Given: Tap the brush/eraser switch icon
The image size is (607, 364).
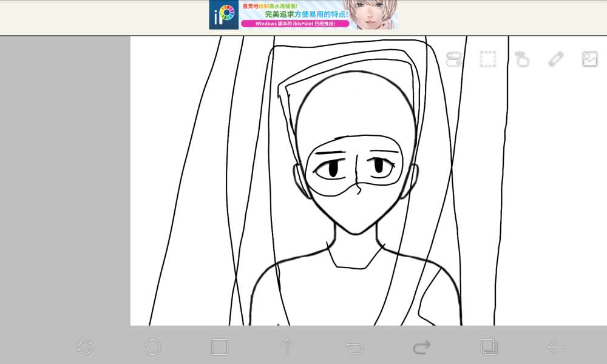Looking at the screenshot, I should click(84, 346).
